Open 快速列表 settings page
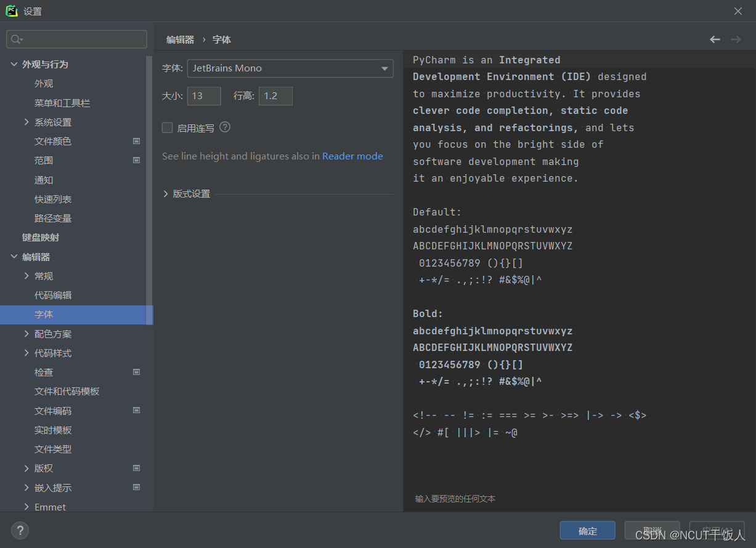 point(53,199)
